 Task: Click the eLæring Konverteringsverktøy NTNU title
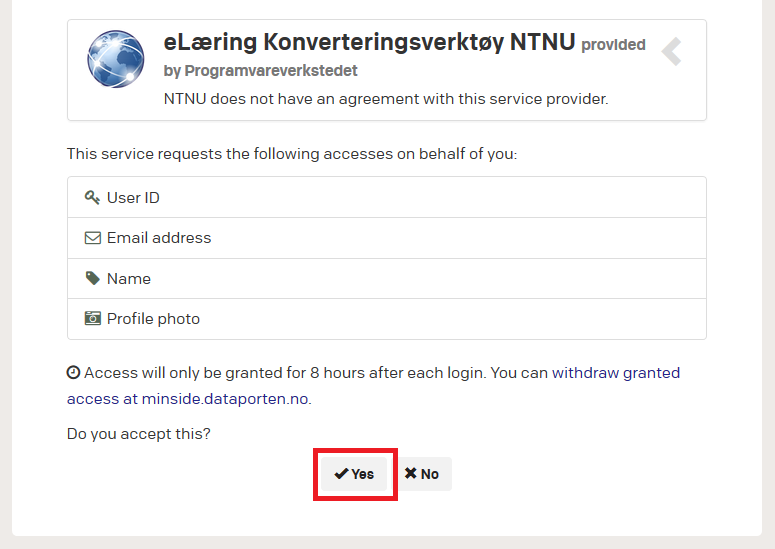pos(369,42)
